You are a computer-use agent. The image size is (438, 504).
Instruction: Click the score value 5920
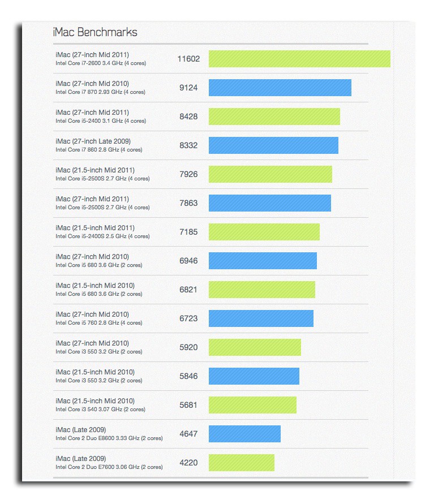click(188, 347)
